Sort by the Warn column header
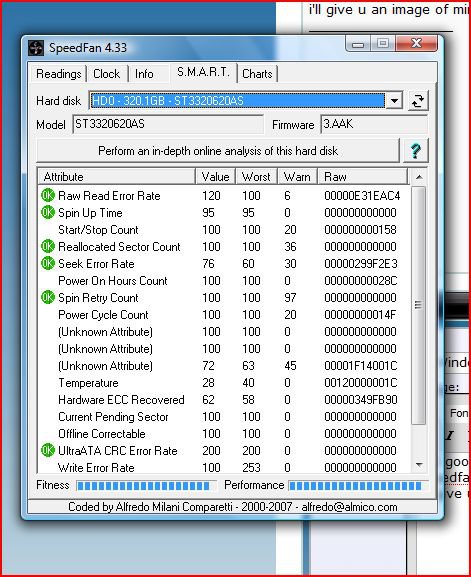Image resolution: width=471 pixels, height=577 pixels. click(297, 177)
